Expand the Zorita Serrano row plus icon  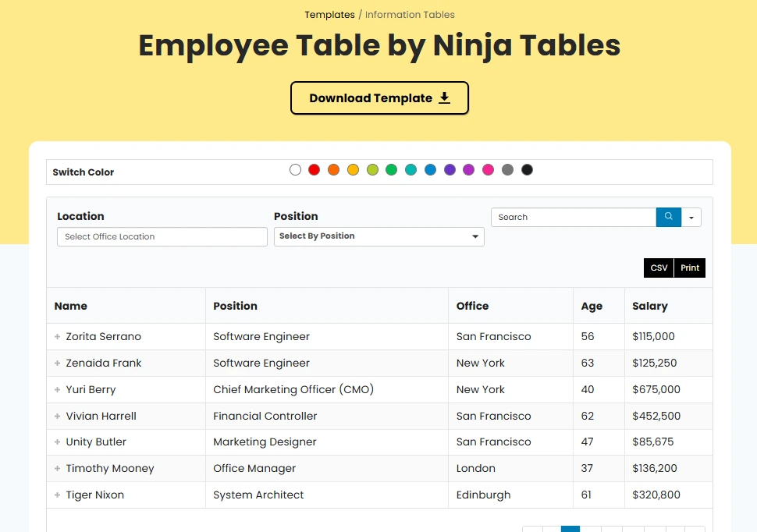pyautogui.click(x=57, y=336)
